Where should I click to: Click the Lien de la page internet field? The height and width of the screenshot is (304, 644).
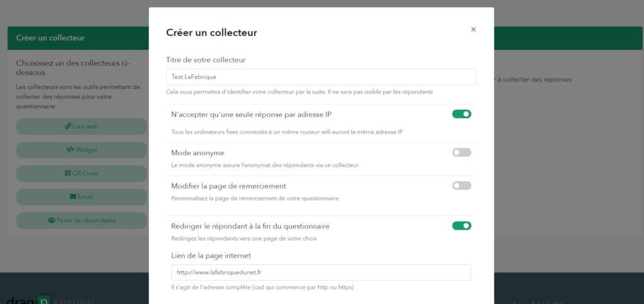[x=321, y=273]
